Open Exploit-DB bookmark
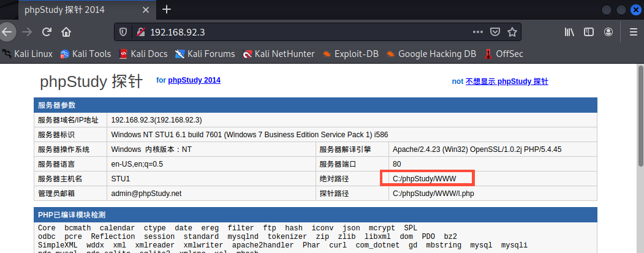Screen dimensions: 644x253 point(350,54)
